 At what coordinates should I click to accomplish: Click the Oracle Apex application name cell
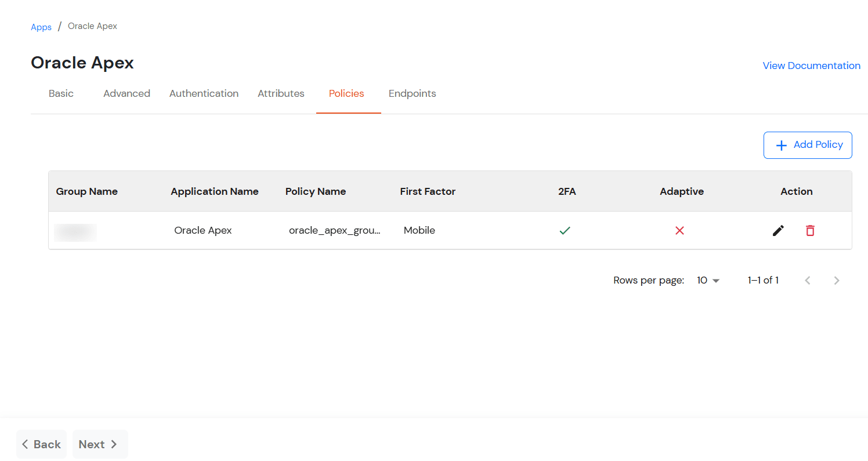(x=203, y=230)
